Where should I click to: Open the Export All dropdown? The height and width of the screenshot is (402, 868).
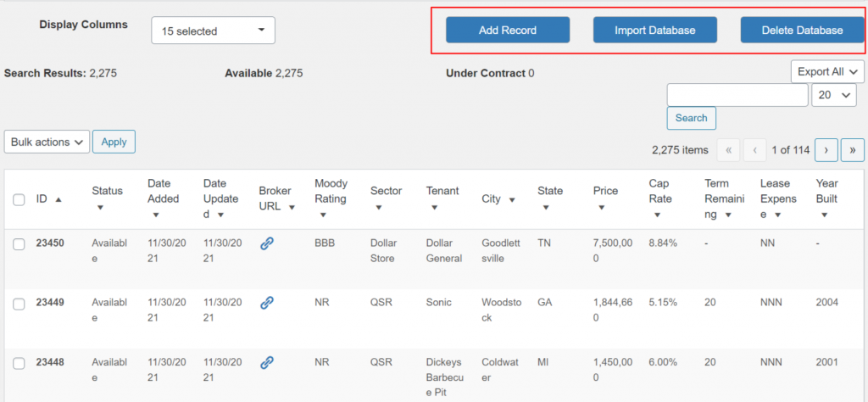click(827, 71)
